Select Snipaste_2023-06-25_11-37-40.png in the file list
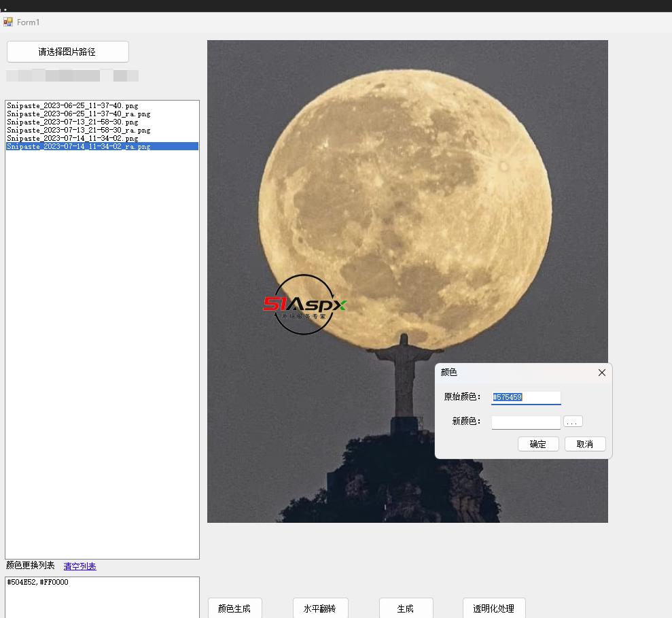The height and width of the screenshot is (618, 672). pos(73,106)
